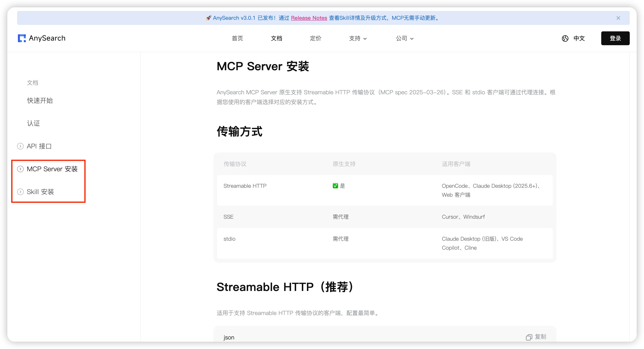Click 需代理 in the stdio row
The height and width of the screenshot is (349, 644).
tap(341, 239)
